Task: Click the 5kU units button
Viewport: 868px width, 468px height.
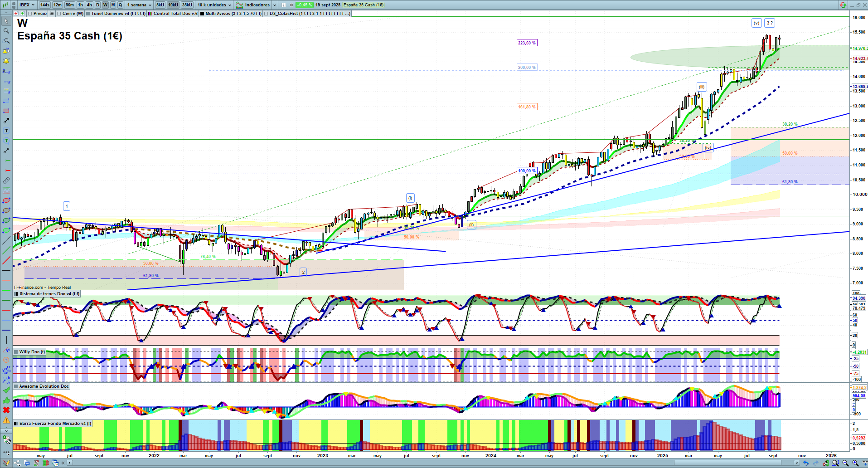Action: tap(160, 5)
